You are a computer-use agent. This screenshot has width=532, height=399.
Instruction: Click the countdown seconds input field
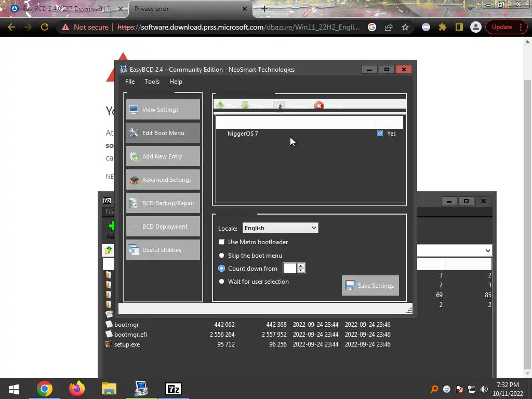point(290,269)
